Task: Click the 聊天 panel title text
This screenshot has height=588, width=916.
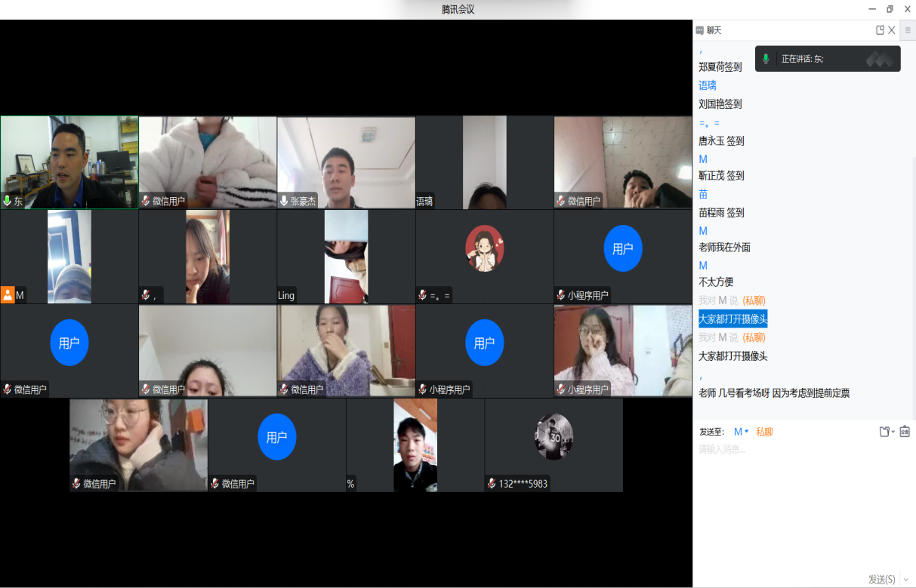Action: click(x=714, y=30)
